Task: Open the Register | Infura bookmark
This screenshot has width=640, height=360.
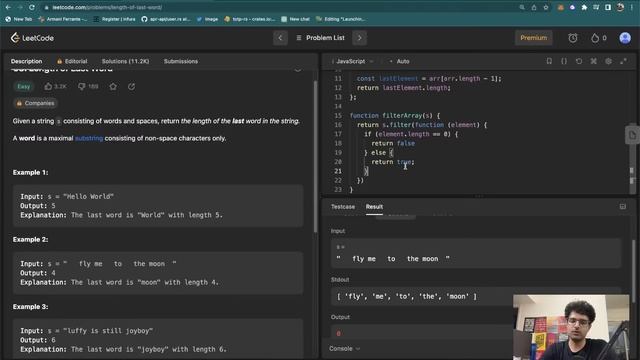Action: pyautogui.click(x=114, y=19)
